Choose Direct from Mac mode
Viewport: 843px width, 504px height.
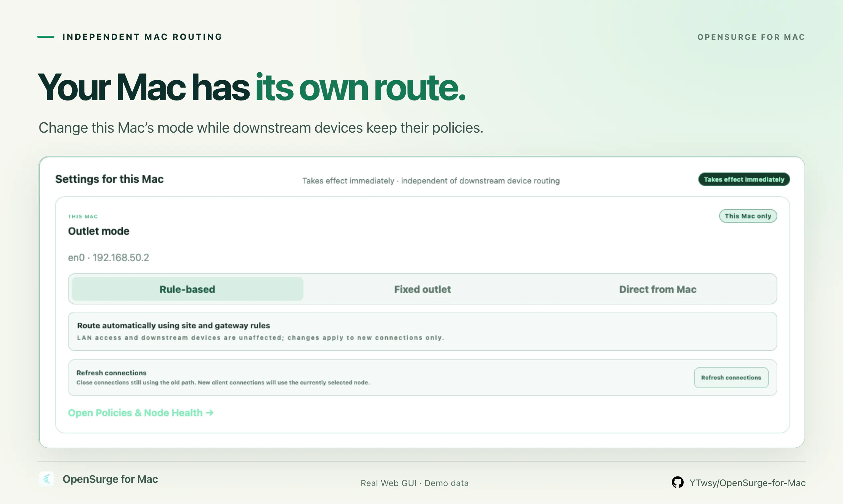(x=658, y=289)
